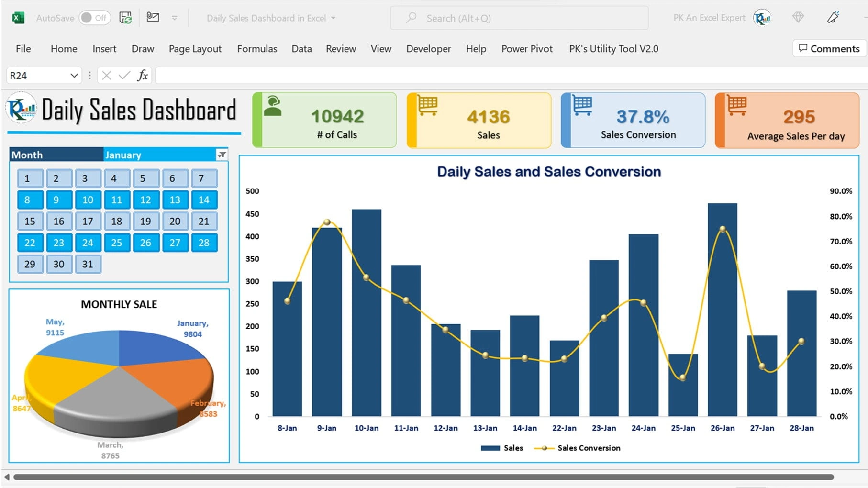Image resolution: width=868 pixels, height=488 pixels.
Task: Deselect day 28 in the slicer
Action: 204,243
